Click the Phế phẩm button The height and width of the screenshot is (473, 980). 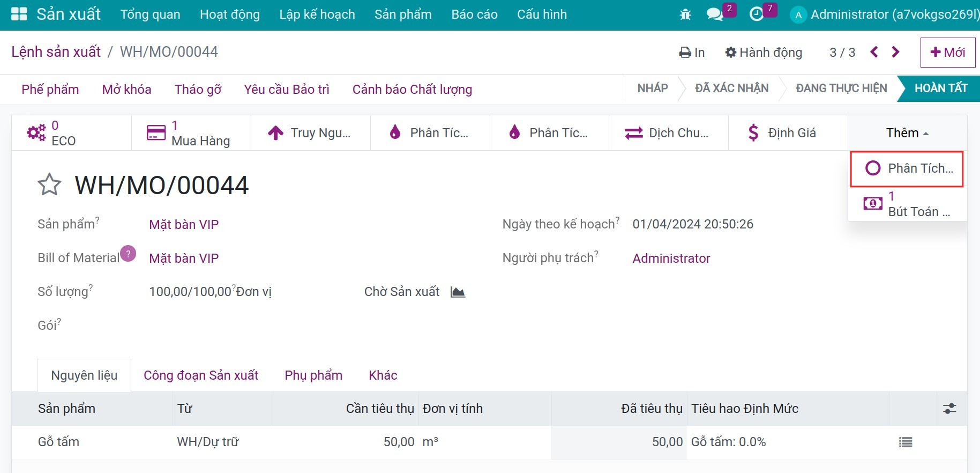(x=50, y=90)
